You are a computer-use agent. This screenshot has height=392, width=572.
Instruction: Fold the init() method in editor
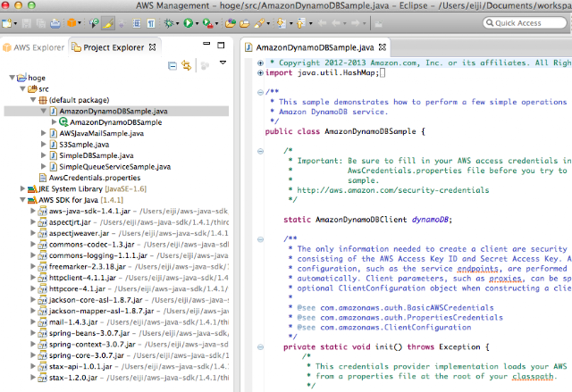click(260, 347)
